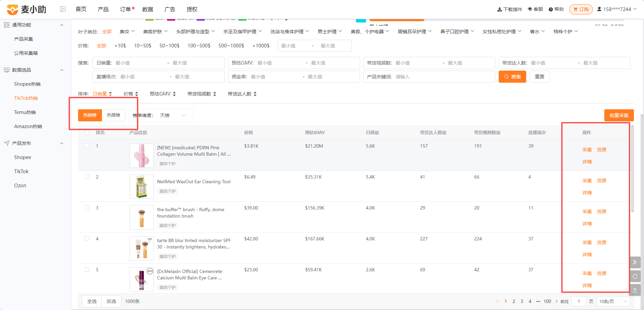The height and width of the screenshot is (310, 644).
Task: Collapse the 产品发布 section
Action: [x=62, y=144]
